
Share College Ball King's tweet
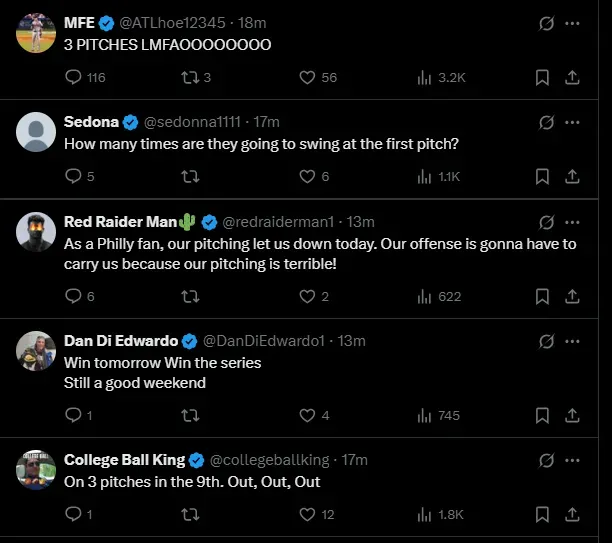572,514
